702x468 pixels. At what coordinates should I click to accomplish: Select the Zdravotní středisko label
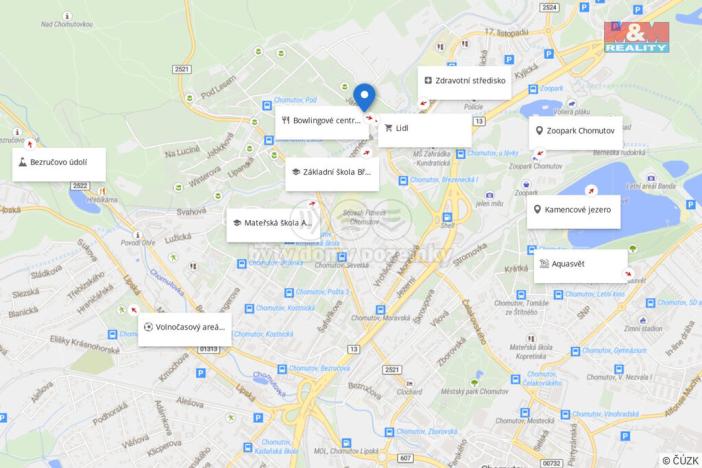click(464, 82)
